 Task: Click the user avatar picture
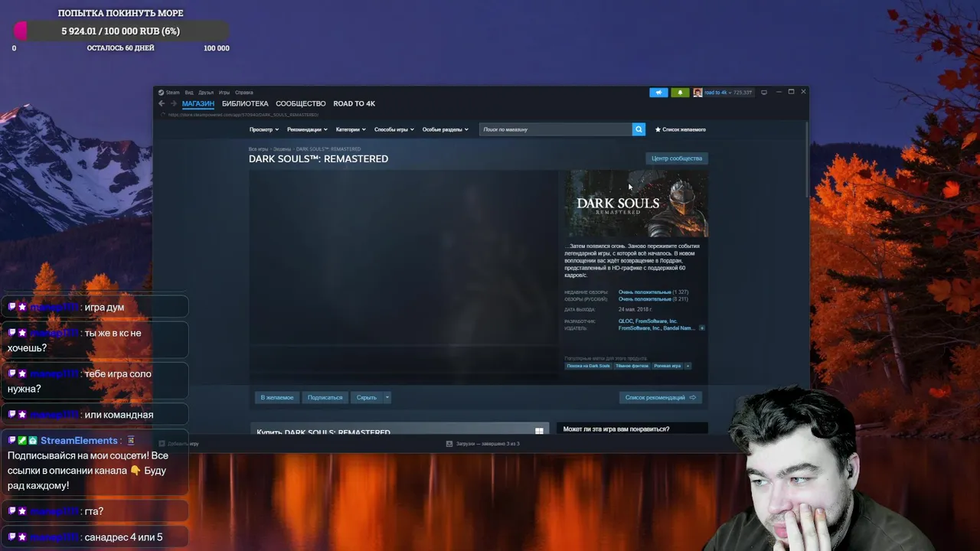(x=697, y=93)
